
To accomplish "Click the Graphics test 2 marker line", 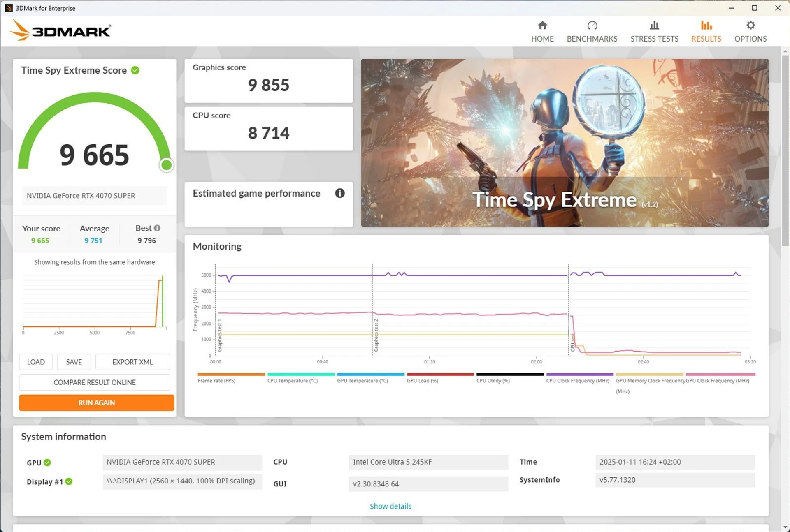I will (x=372, y=309).
